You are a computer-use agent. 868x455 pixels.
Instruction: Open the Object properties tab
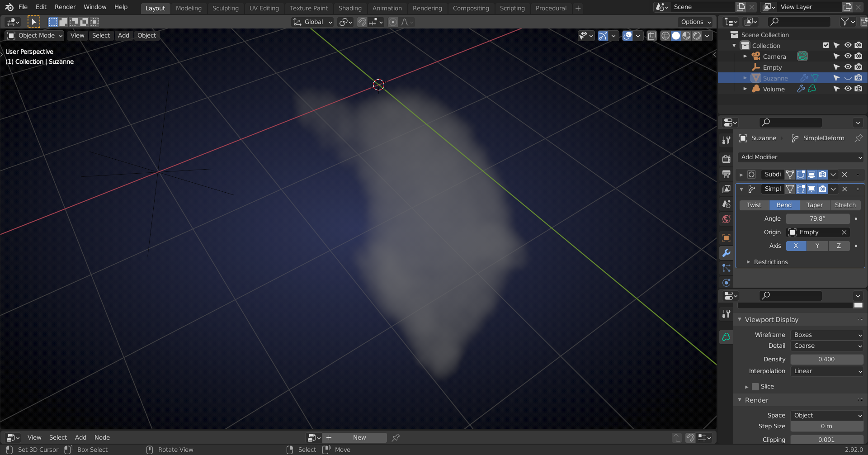(726, 238)
